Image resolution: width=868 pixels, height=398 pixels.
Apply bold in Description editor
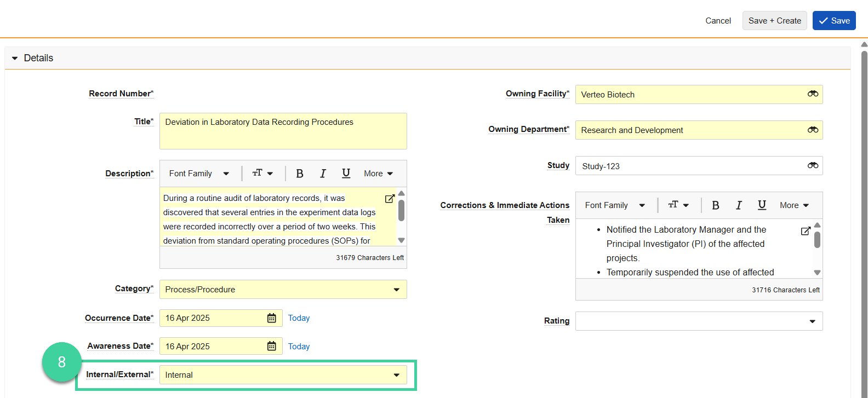pyautogui.click(x=300, y=174)
